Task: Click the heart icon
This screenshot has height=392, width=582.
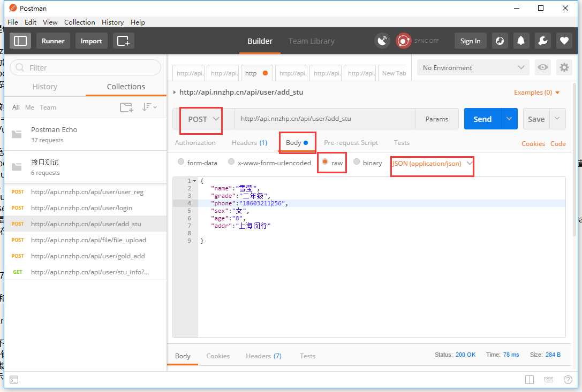Action: 564,41
